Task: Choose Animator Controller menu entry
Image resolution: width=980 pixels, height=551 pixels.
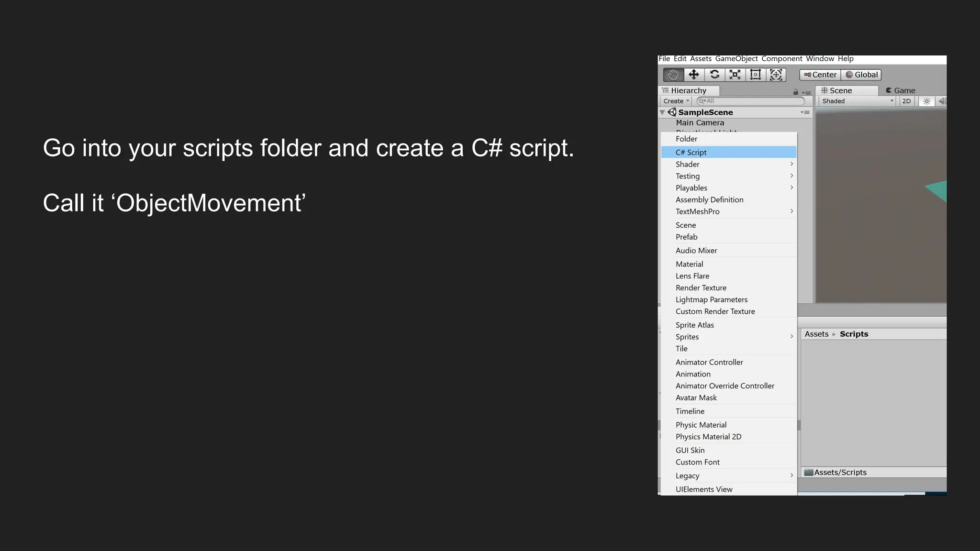Action: (x=729, y=362)
